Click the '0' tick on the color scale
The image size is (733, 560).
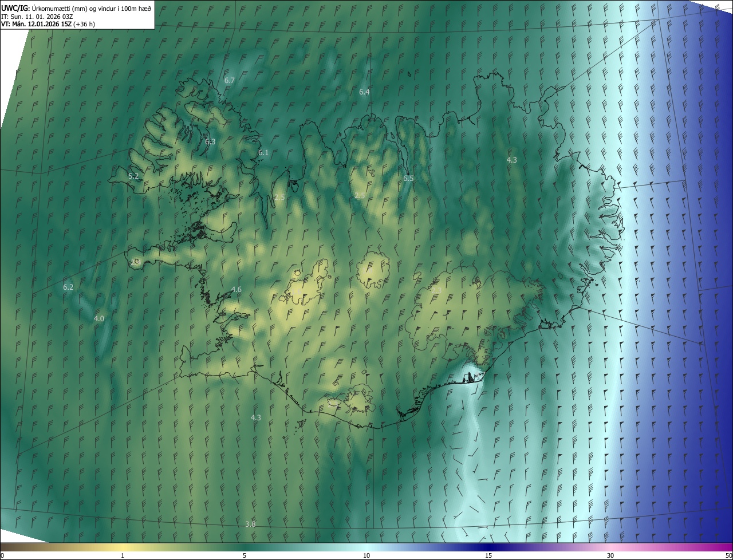pos(2,556)
